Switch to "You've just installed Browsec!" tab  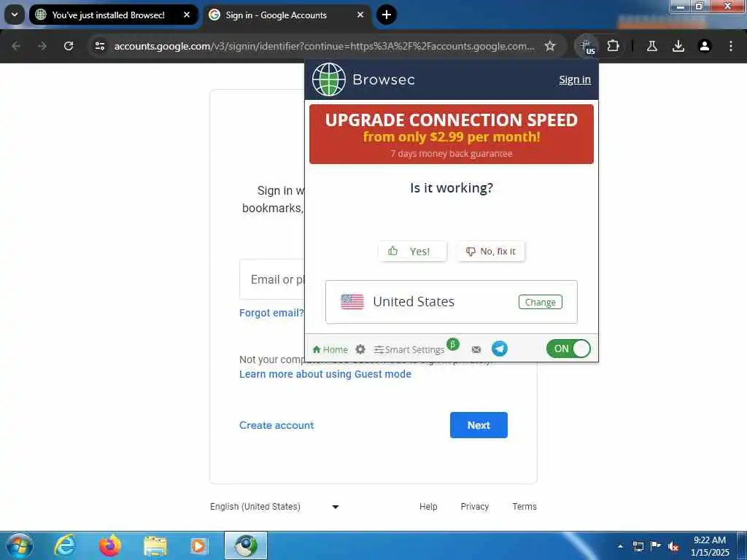[108, 15]
